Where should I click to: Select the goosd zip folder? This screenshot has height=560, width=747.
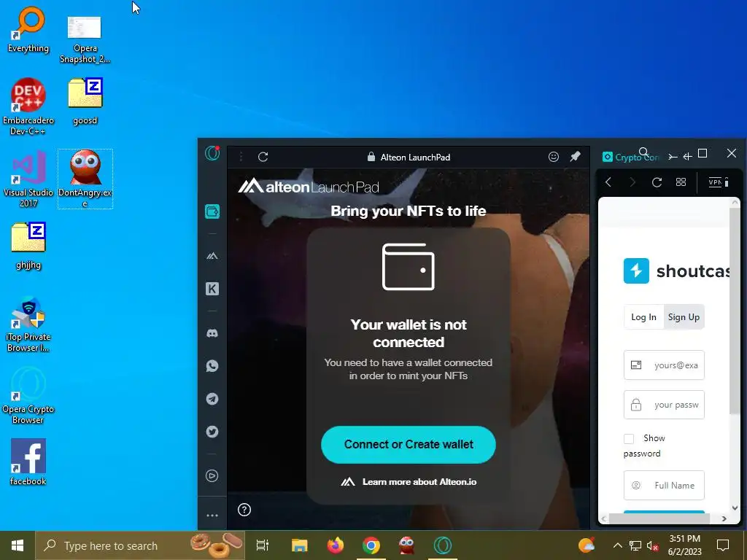point(85,101)
